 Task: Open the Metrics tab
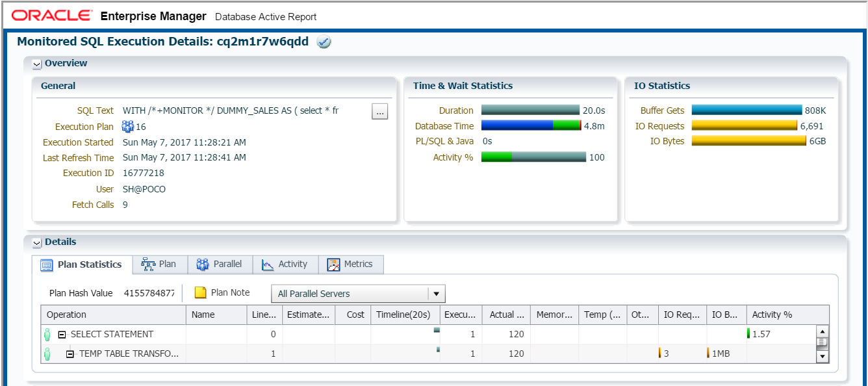(351, 264)
